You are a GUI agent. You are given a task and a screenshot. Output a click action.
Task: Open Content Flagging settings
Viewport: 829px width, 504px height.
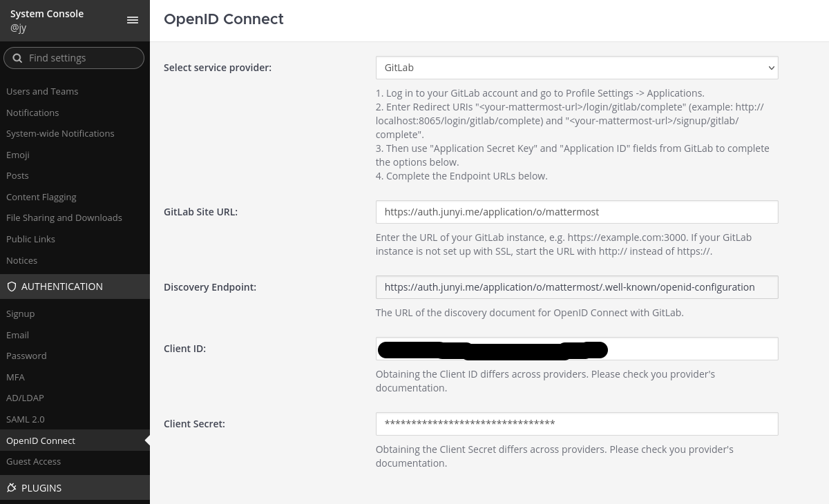41,197
